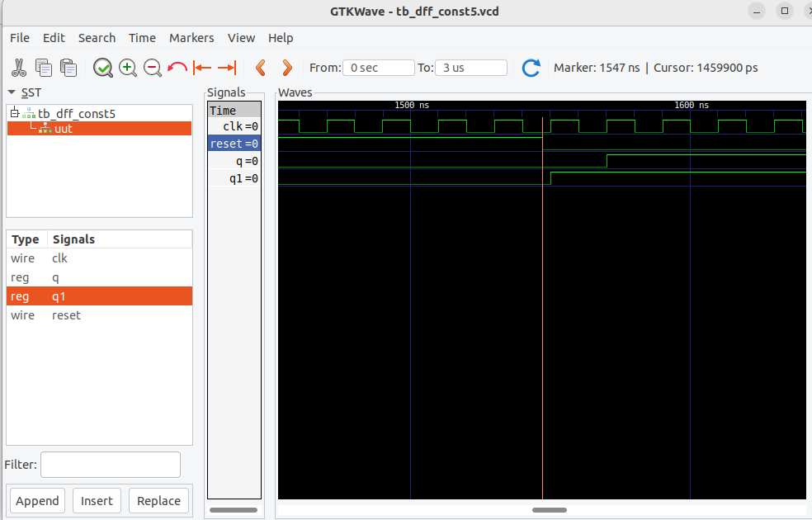Zoom out of the waveform

(153, 68)
